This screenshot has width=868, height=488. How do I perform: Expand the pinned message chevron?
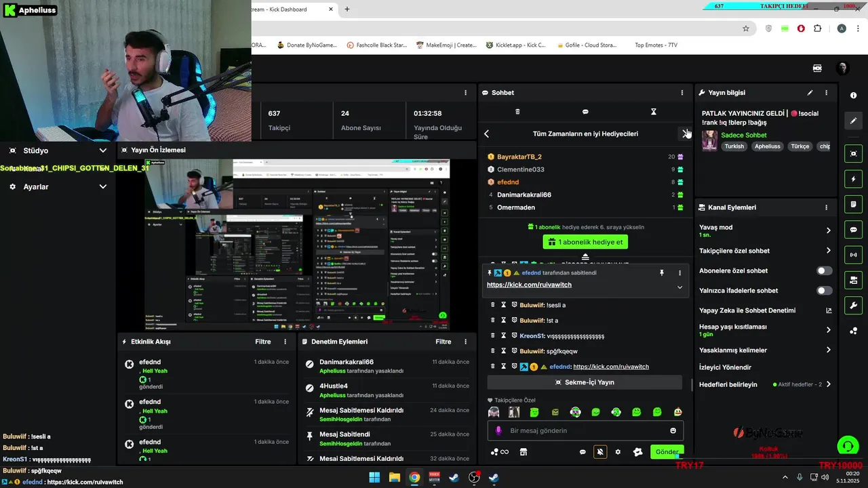click(679, 287)
